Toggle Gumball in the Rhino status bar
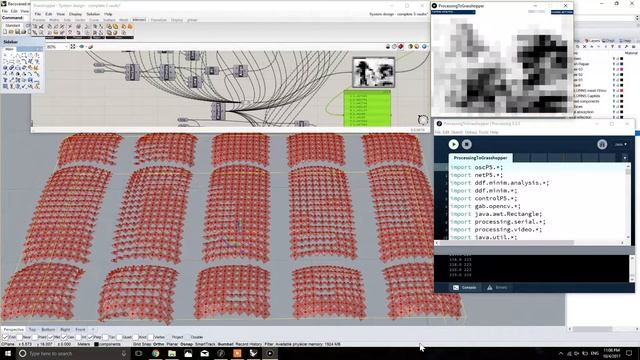 click(x=225, y=344)
